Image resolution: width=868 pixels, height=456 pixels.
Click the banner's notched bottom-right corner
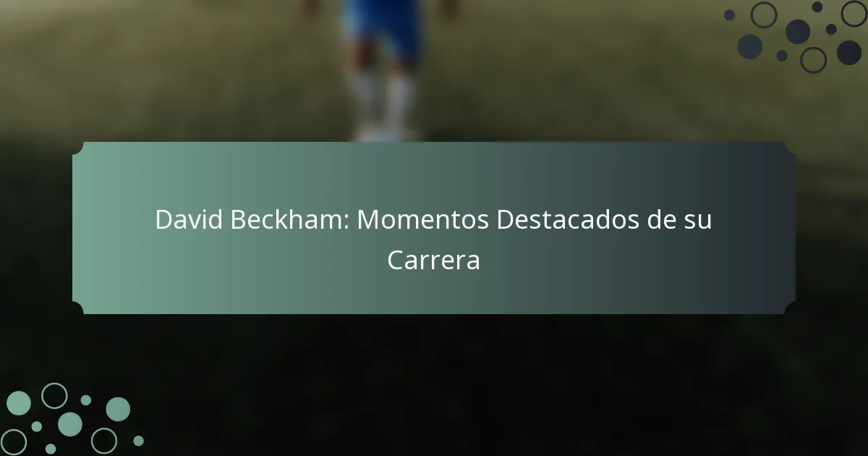(790, 308)
